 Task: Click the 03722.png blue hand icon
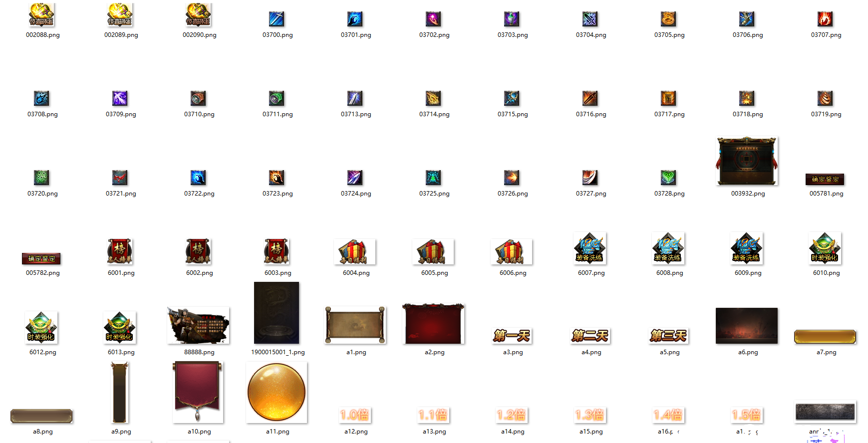click(199, 178)
